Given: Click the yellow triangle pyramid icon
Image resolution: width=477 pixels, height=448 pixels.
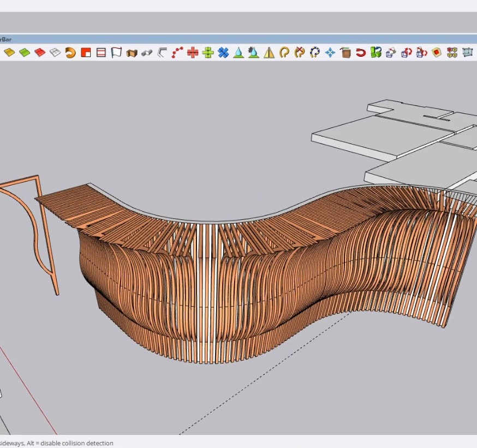Looking at the screenshot, I should tap(269, 52).
